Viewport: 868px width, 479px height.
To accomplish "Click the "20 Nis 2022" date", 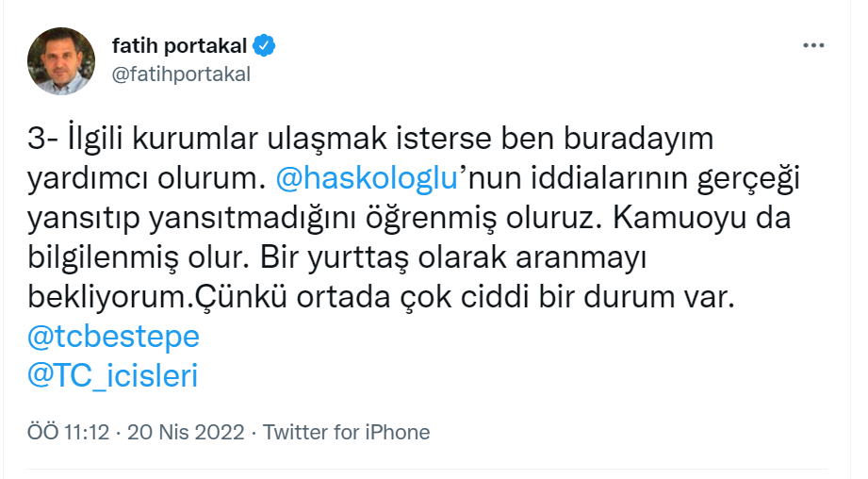I will [187, 433].
